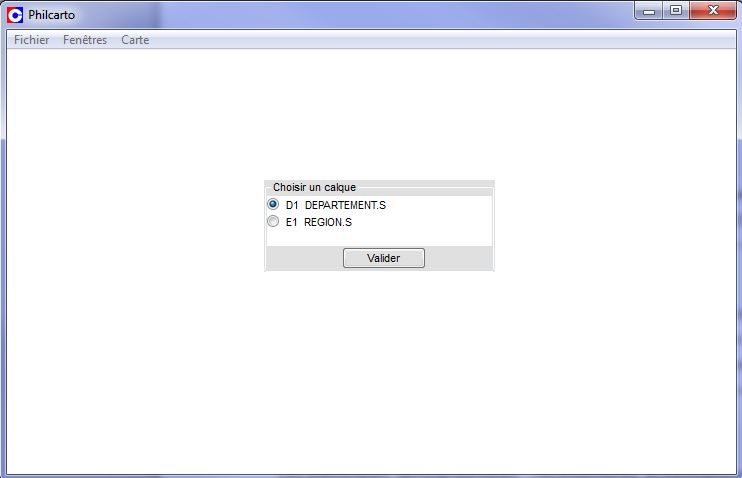The width and height of the screenshot is (742, 478).
Task: Maximize the Philcarto window
Action: (676, 10)
